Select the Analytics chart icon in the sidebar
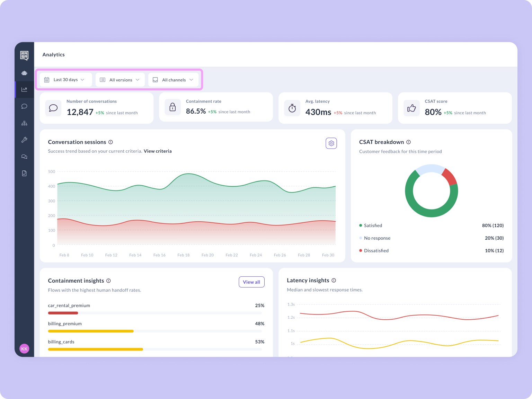The width and height of the screenshot is (532, 399). pyautogui.click(x=24, y=89)
